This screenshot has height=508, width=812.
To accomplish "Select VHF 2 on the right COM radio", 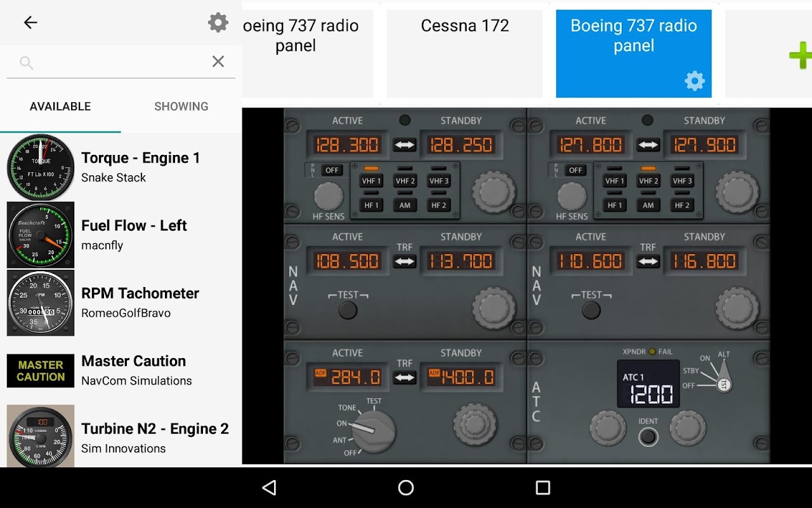I will pyautogui.click(x=648, y=181).
